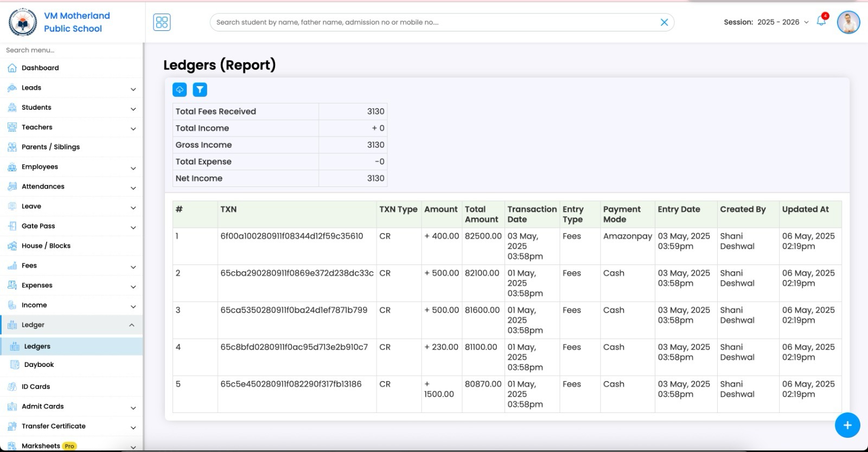Select the Ledgers submenu item

pos(71,346)
